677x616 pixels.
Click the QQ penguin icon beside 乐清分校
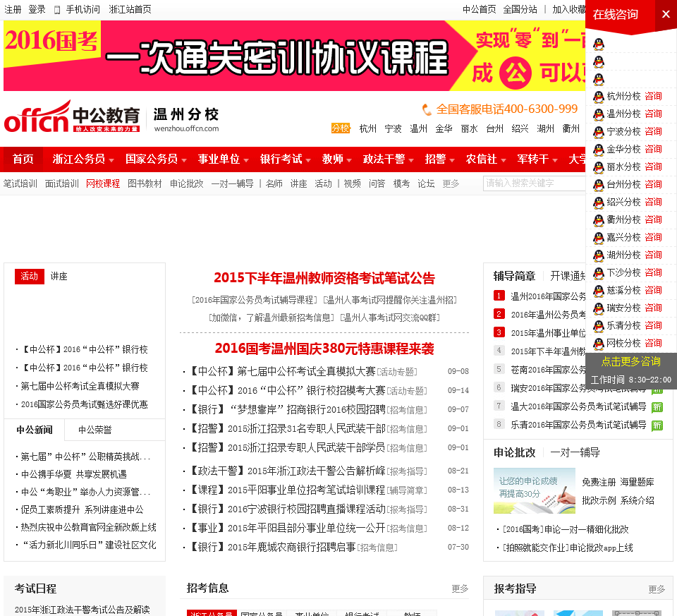[599, 326]
